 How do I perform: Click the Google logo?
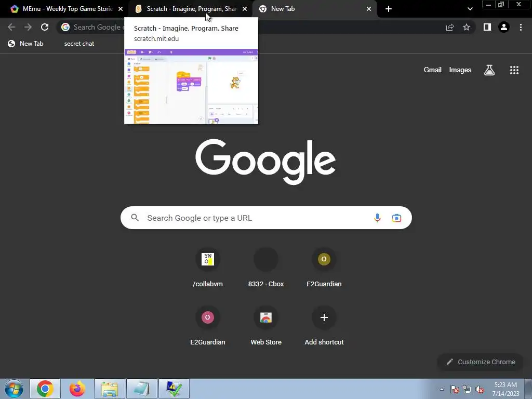(x=265, y=162)
